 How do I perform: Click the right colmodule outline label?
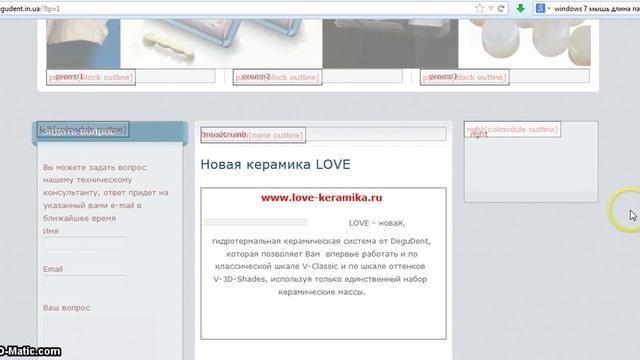512,129
